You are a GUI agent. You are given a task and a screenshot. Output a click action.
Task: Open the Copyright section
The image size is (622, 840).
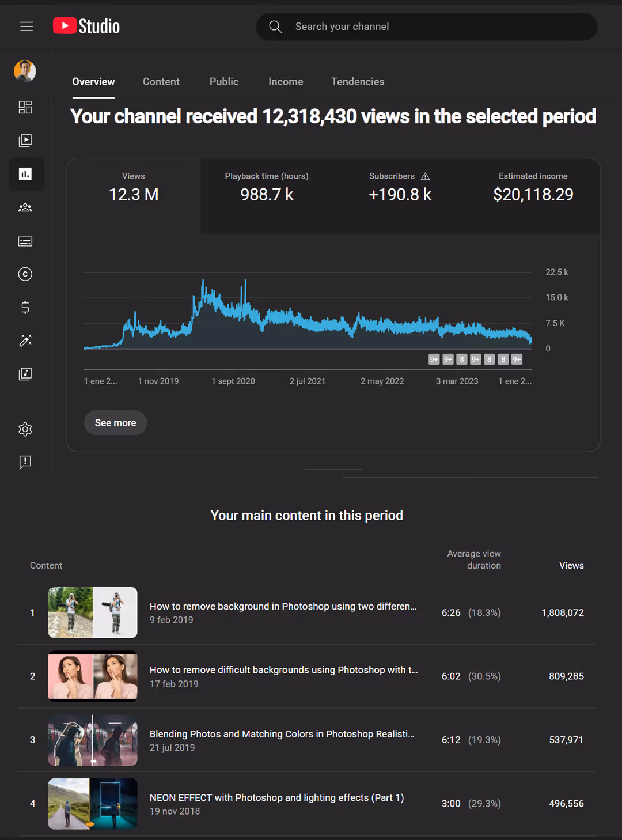[x=25, y=274]
